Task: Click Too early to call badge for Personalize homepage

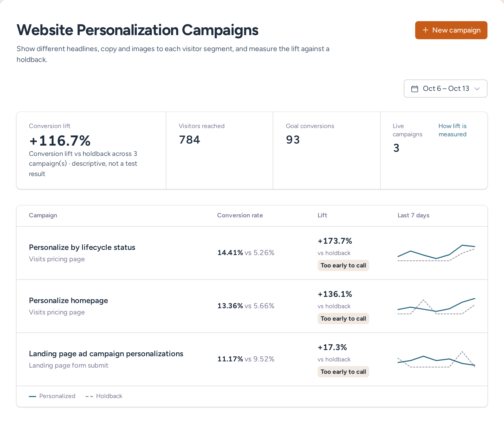Action: [x=343, y=319]
